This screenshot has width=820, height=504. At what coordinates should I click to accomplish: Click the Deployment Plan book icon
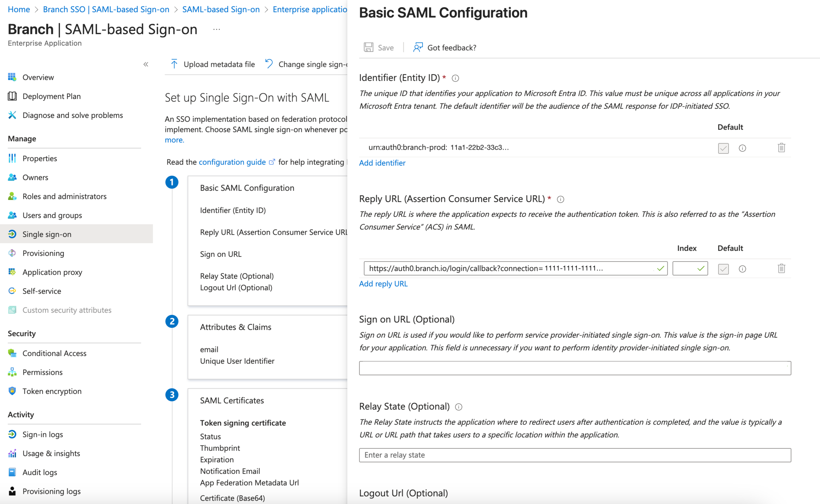click(x=12, y=96)
